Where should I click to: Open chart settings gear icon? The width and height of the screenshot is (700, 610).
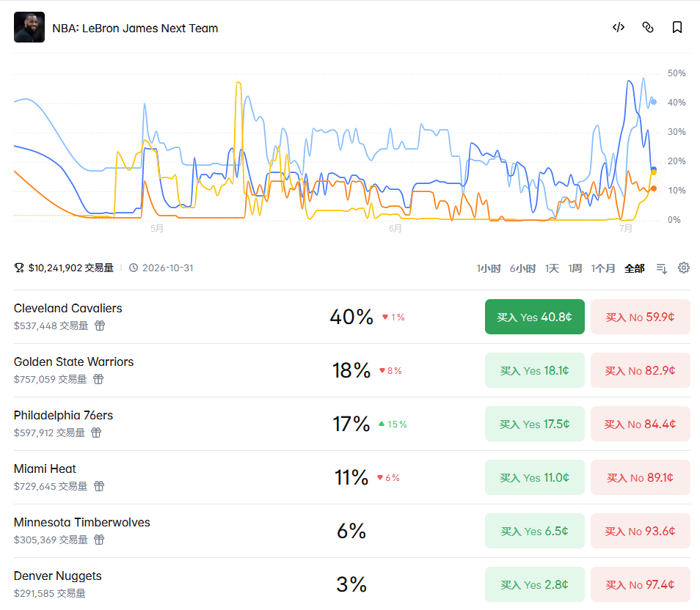(683, 268)
